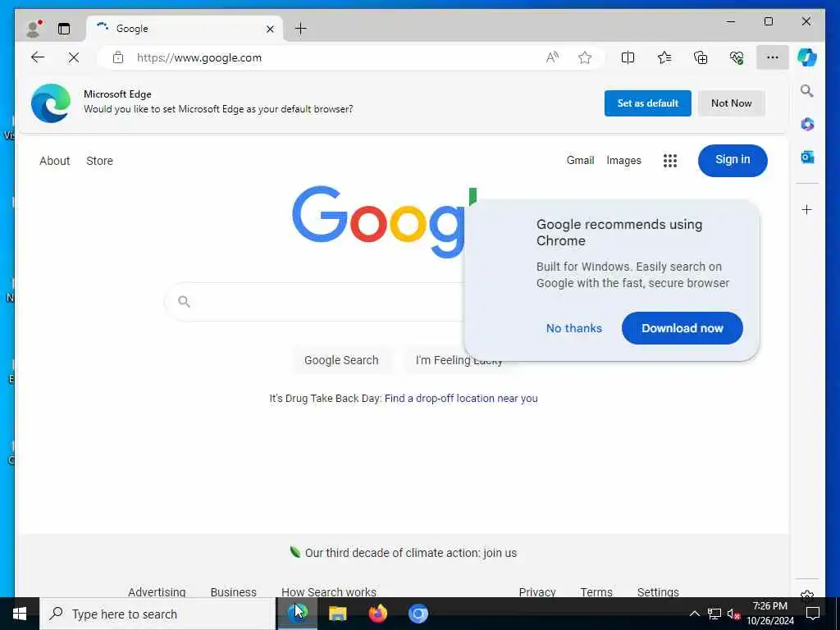840x630 pixels.
Task: Minimize the Edge window
Action: pyautogui.click(x=731, y=21)
